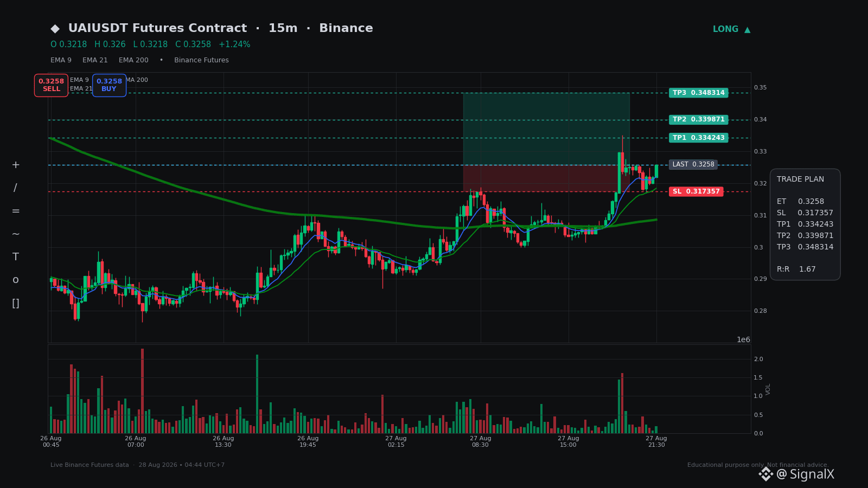
Task: Click the 2.0 volume axis label
Action: (x=758, y=359)
